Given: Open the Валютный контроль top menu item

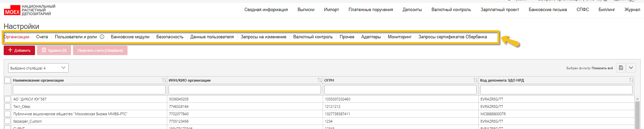Looking at the screenshot, I should [x=451, y=10].
